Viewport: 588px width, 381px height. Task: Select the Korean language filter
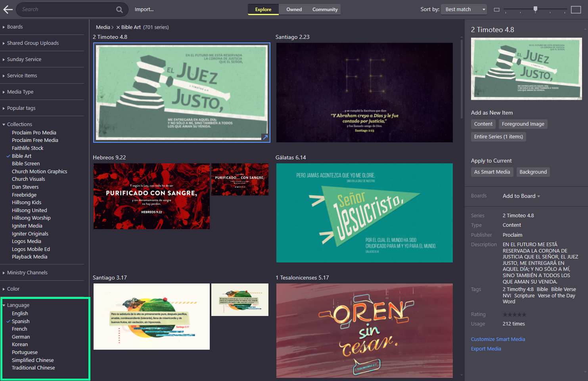pyautogui.click(x=20, y=344)
